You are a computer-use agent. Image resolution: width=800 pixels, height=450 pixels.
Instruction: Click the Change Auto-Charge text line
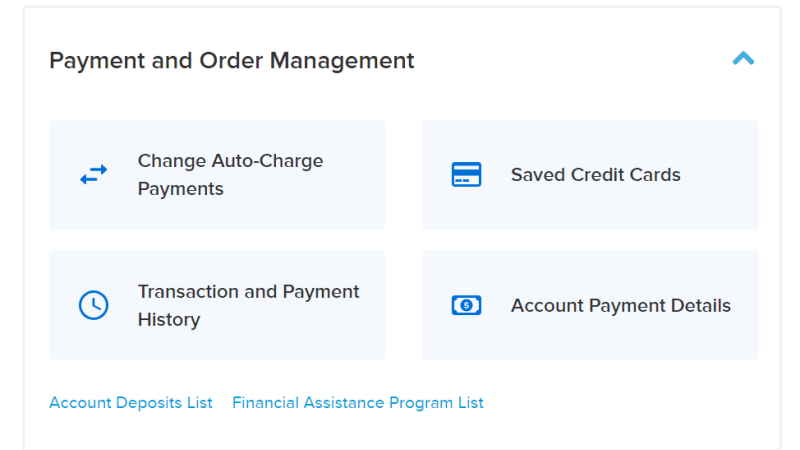click(x=231, y=161)
